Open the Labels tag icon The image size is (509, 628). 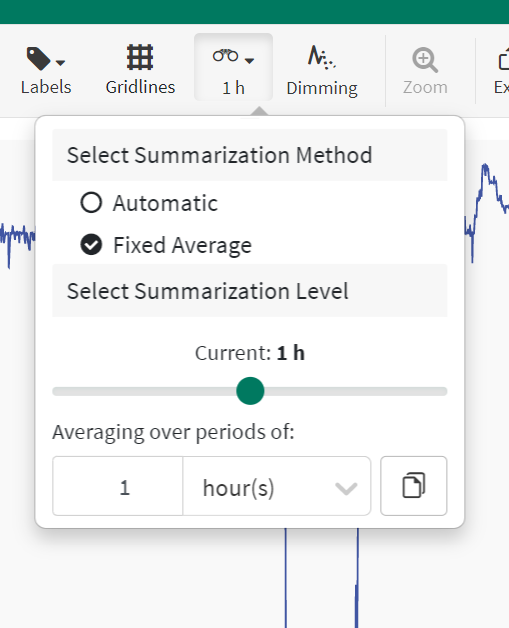coord(38,58)
